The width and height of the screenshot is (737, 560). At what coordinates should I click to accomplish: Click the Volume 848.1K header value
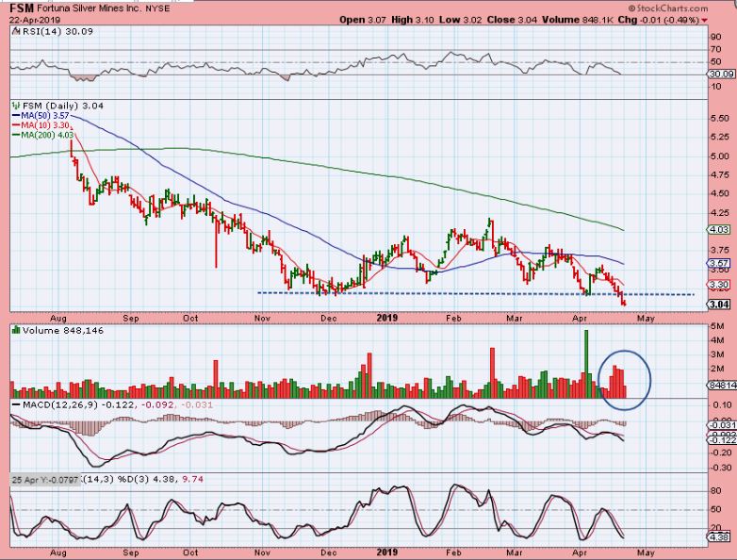(577, 20)
